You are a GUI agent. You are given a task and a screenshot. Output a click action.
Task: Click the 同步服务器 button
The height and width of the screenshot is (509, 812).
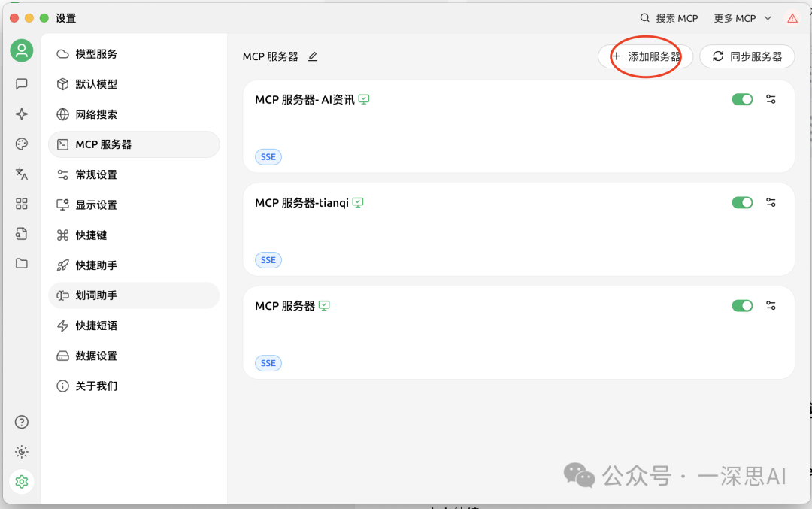point(747,56)
